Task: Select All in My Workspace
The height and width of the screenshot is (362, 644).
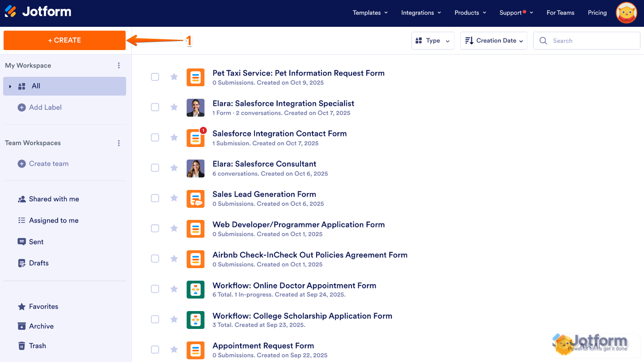Action: pos(65,86)
